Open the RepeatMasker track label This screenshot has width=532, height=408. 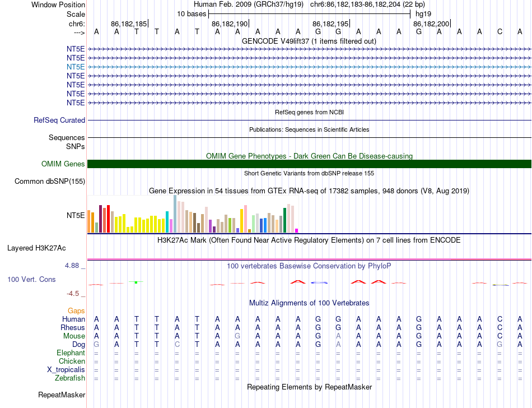[62, 395]
